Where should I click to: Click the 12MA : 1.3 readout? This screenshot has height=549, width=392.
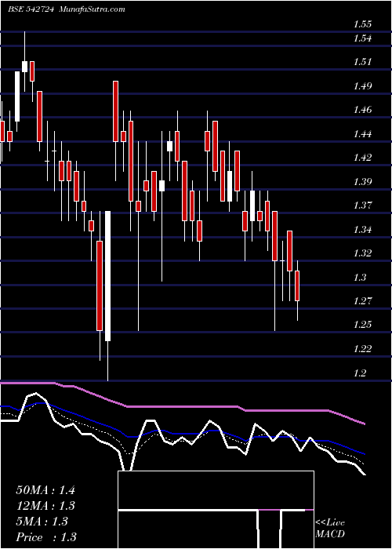[45, 506]
